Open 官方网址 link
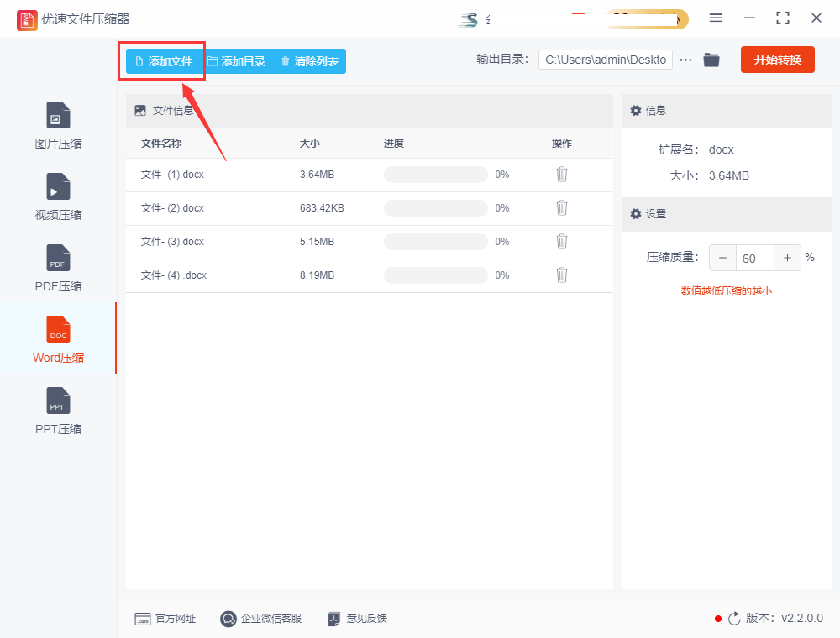 [165, 619]
